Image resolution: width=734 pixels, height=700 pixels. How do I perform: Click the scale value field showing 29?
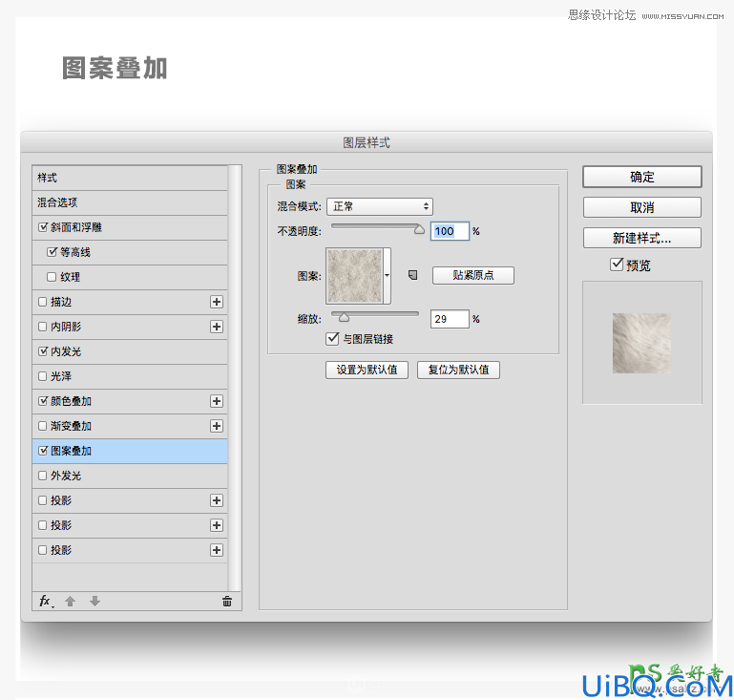[x=450, y=319]
